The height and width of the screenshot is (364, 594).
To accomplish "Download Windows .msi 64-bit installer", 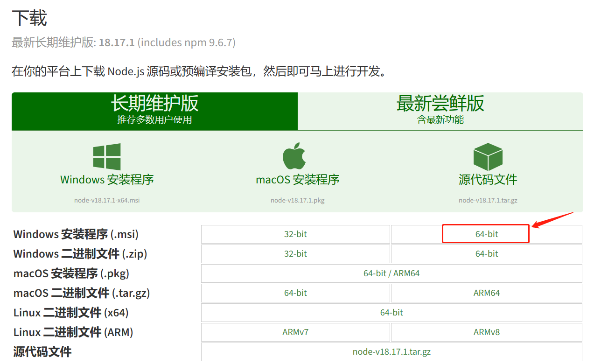I will 487,234.
